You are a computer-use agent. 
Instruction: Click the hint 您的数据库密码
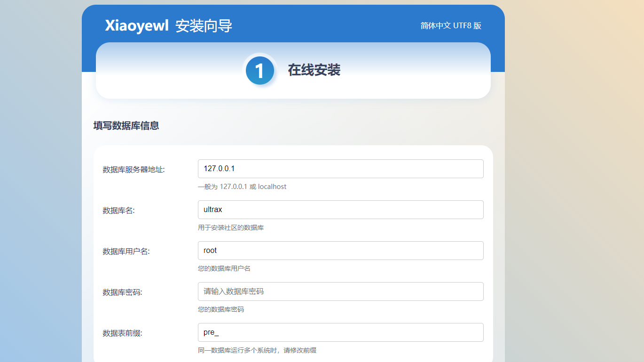coord(221,309)
